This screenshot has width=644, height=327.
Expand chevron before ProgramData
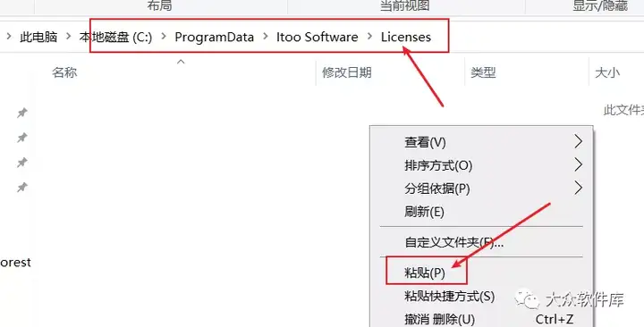164,37
